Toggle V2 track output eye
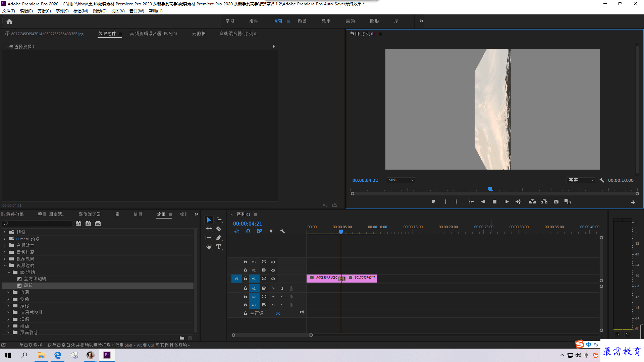644x362 pixels. (x=273, y=270)
